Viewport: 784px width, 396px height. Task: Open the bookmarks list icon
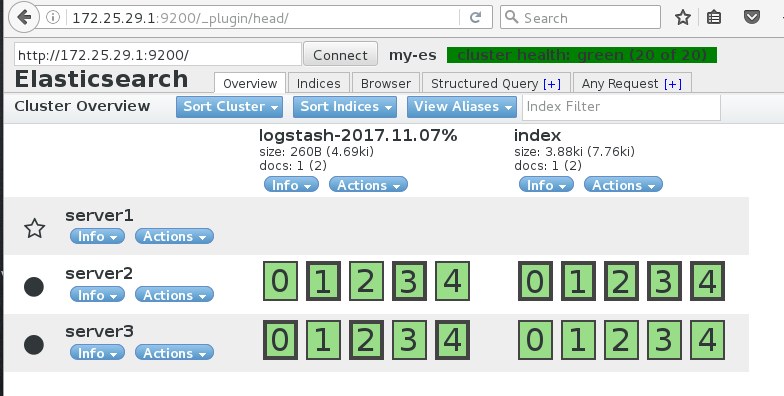714,18
